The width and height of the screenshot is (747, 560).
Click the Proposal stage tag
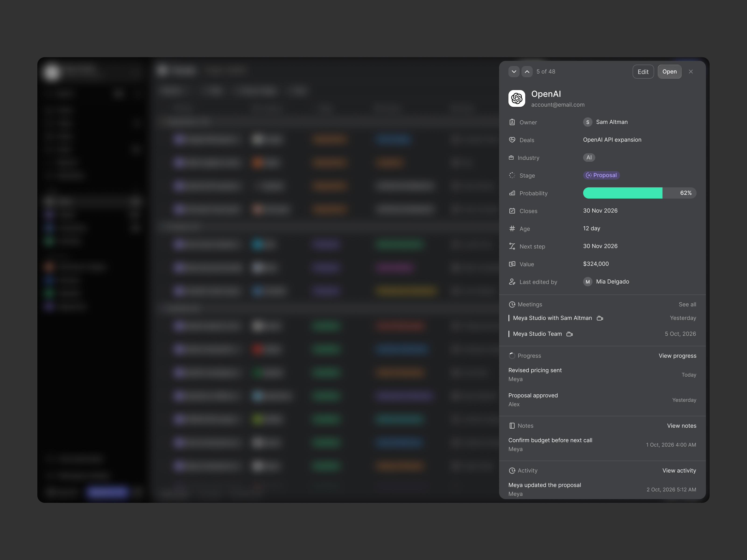click(601, 175)
